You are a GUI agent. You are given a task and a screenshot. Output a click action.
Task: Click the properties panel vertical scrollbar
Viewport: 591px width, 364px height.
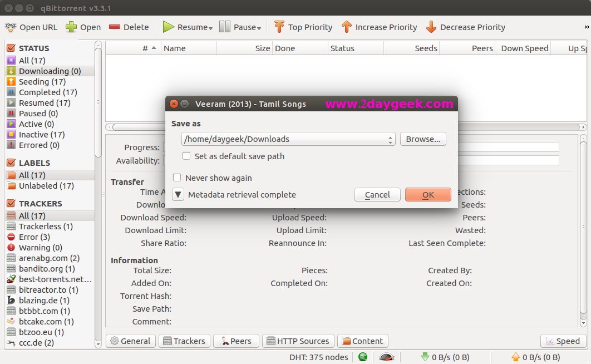[x=583, y=230]
